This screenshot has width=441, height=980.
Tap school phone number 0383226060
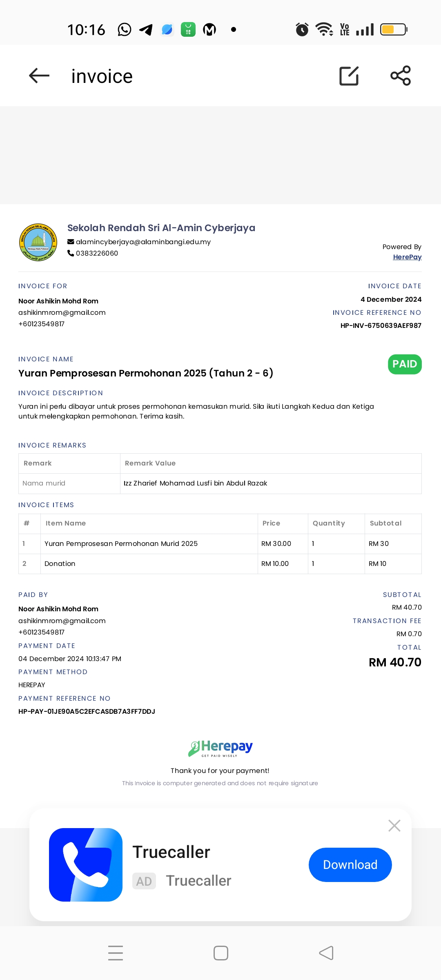click(x=97, y=253)
